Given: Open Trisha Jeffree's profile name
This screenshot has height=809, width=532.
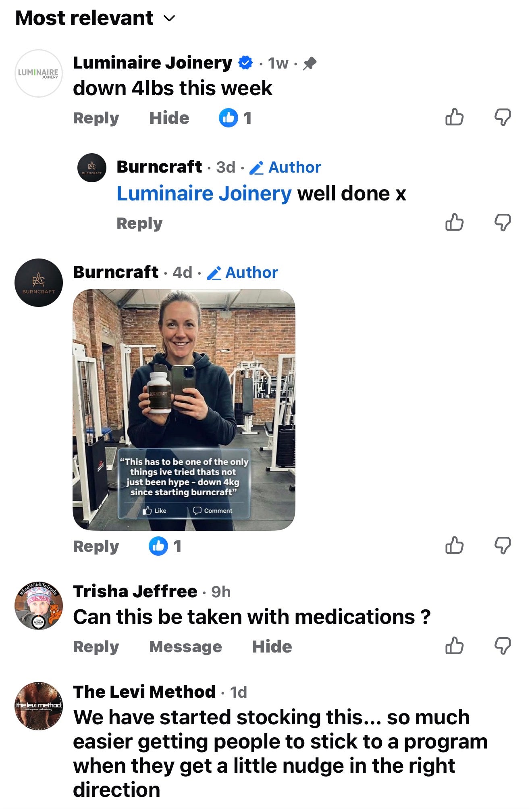Looking at the screenshot, I should [x=135, y=591].
